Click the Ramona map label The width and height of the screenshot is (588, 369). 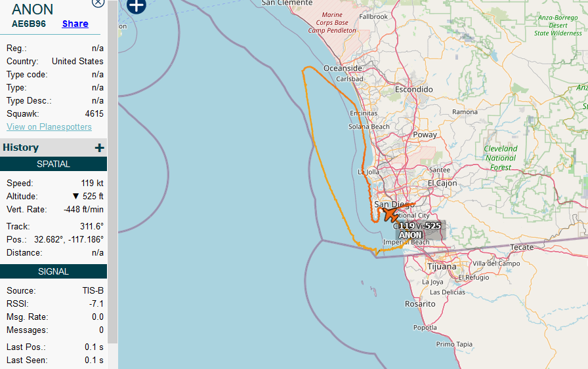pyautogui.click(x=465, y=111)
